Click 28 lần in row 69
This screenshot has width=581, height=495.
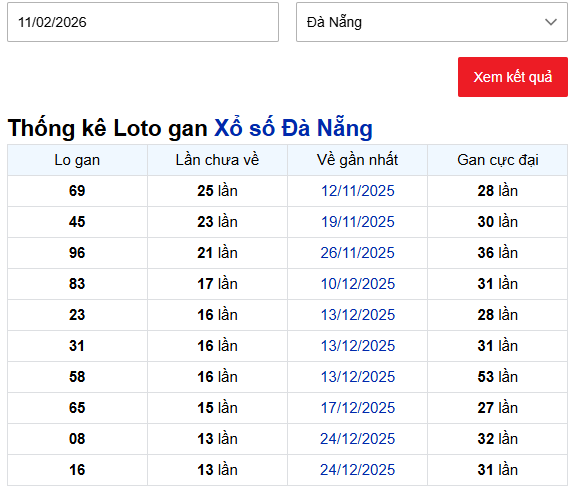click(x=498, y=191)
